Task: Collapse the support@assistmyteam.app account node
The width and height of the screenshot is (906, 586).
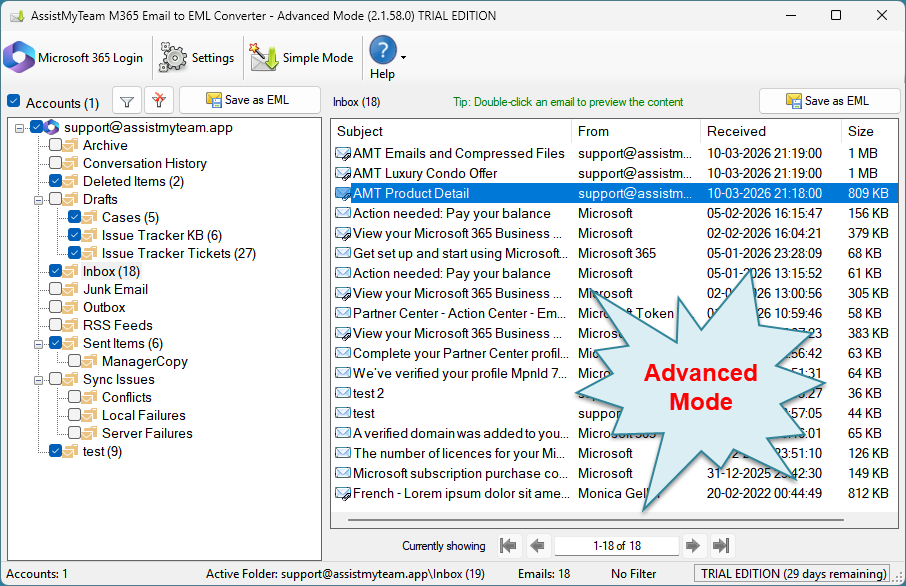Action: click(21, 127)
